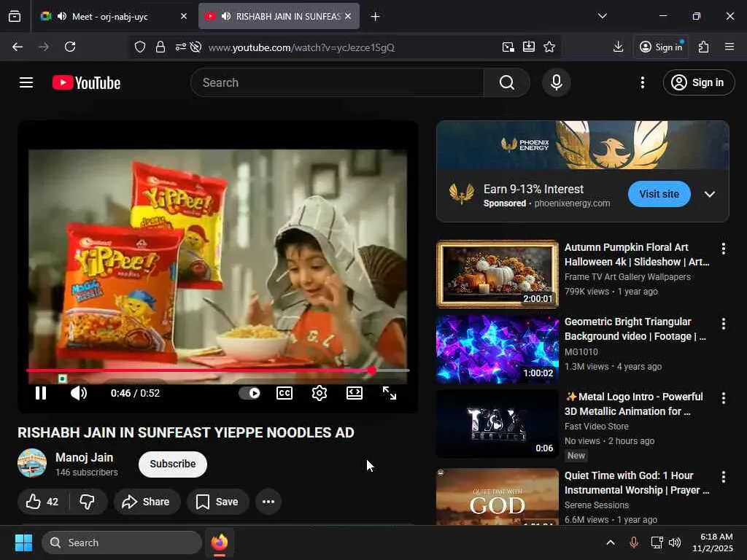Bookmark this page star icon
Image resolution: width=747 pixels, height=560 pixels.
[x=549, y=47]
